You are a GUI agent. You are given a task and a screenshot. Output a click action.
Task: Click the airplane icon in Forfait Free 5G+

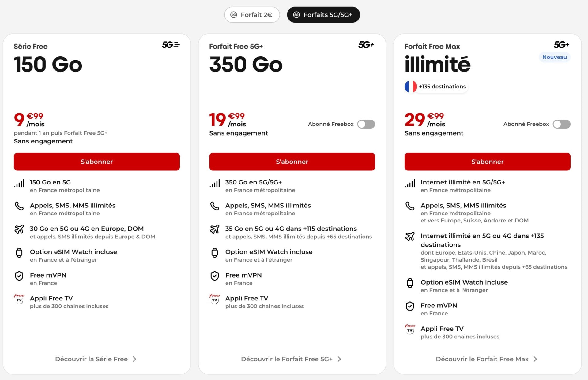point(215,229)
